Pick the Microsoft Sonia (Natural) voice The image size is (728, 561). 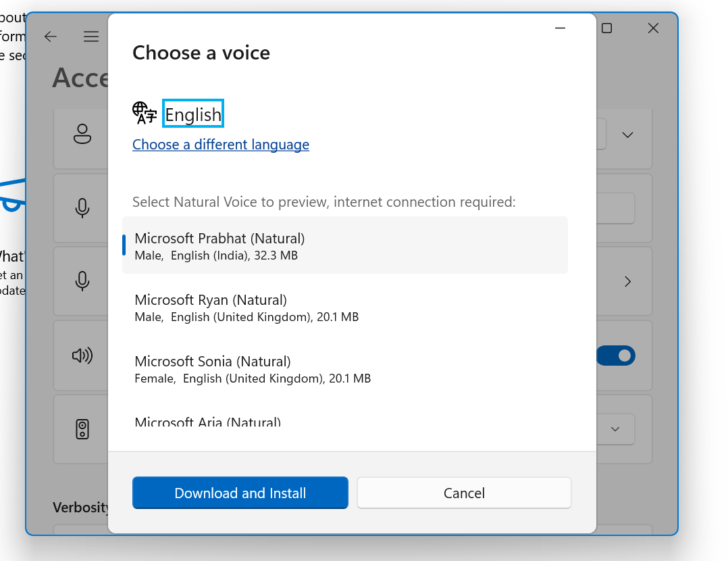pos(345,369)
